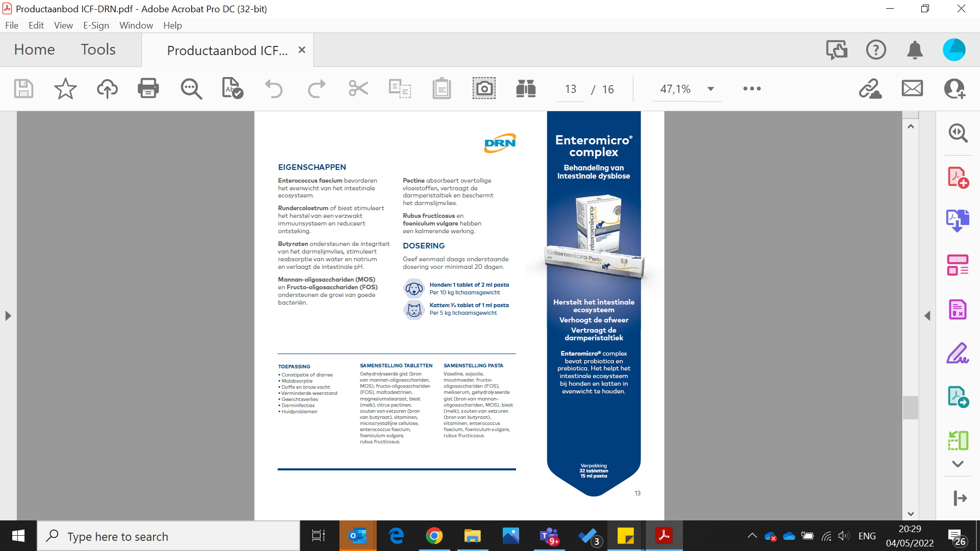Click the Home tab button
Viewport: 980px width, 551px height.
pos(34,49)
